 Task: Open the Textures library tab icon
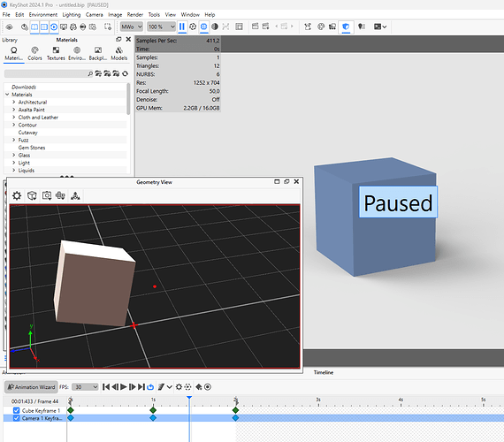tap(56, 50)
